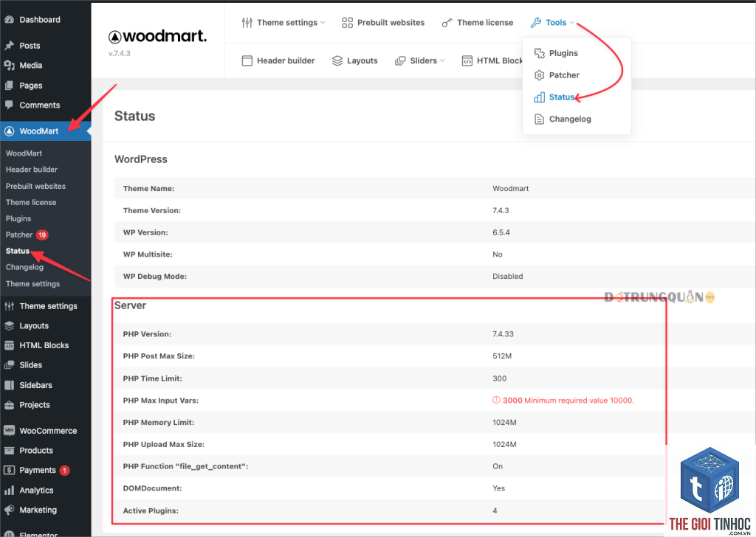Image resolution: width=756 pixels, height=537 pixels.
Task: Click the Sliders icon in top bar
Action: point(400,60)
